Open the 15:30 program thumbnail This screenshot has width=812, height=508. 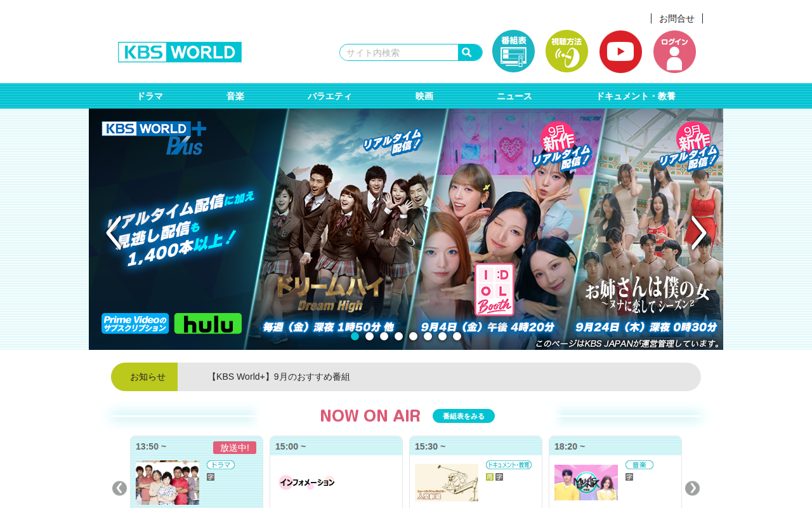447,483
